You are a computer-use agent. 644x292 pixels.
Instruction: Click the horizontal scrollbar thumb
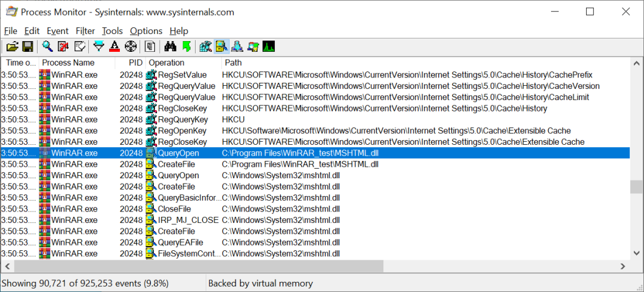tap(199, 266)
